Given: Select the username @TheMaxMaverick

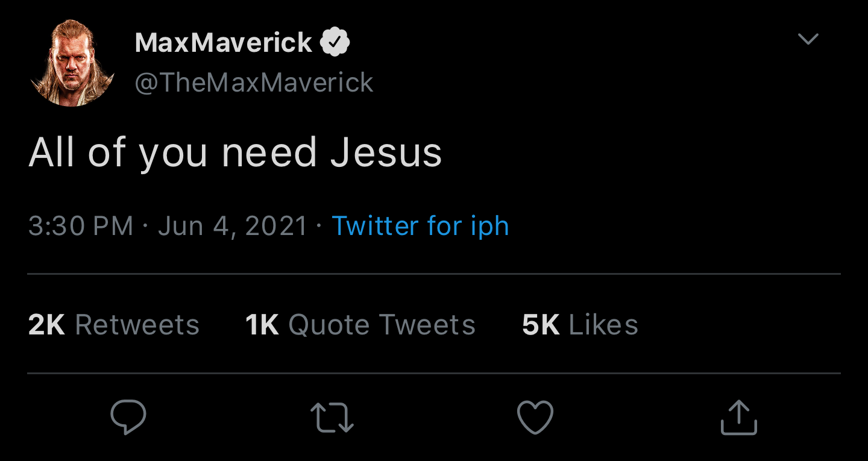Looking at the screenshot, I should pyautogui.click(x=254, y=82).
